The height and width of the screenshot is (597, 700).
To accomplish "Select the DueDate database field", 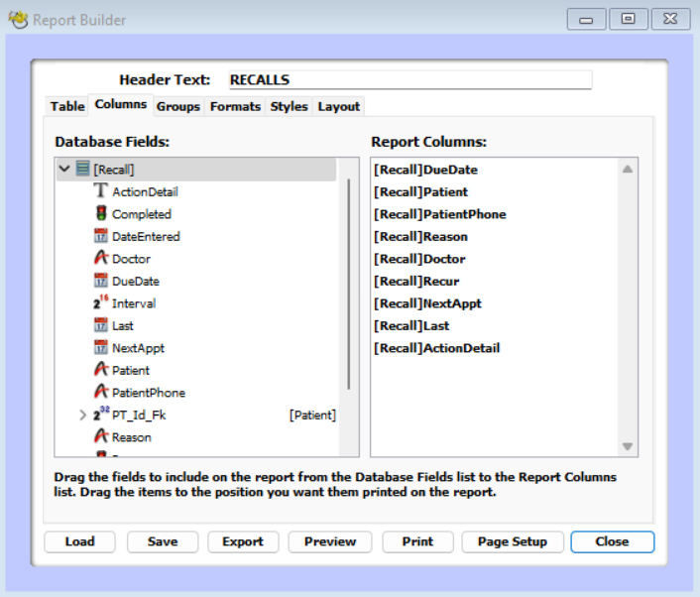I will (136, 282).
